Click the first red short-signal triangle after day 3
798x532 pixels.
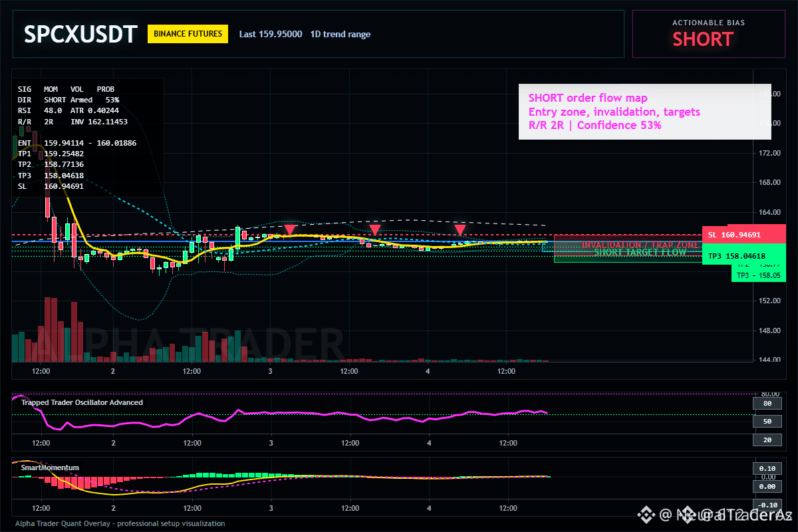[x=290, y=230]
